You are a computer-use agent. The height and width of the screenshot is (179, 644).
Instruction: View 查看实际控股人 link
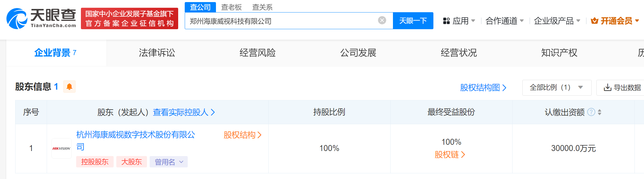[184, 112]
